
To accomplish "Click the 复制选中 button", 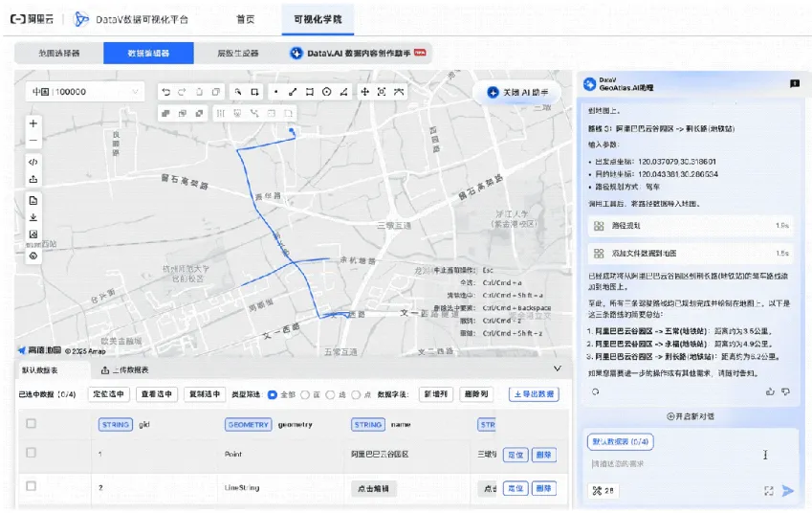I will pyautogui.click(x=205, y=393).
